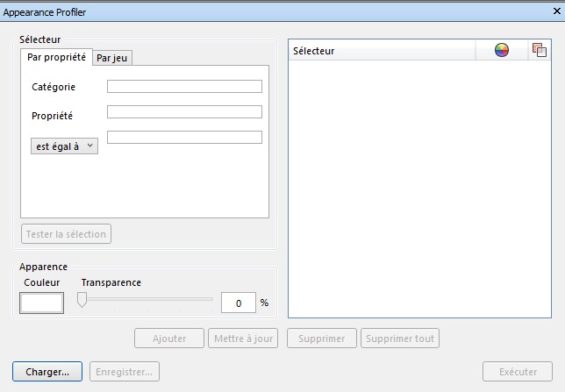Expand the 'est égal à' condition dropdown
The image size is (565, 392).
click(x=64, y=146)
